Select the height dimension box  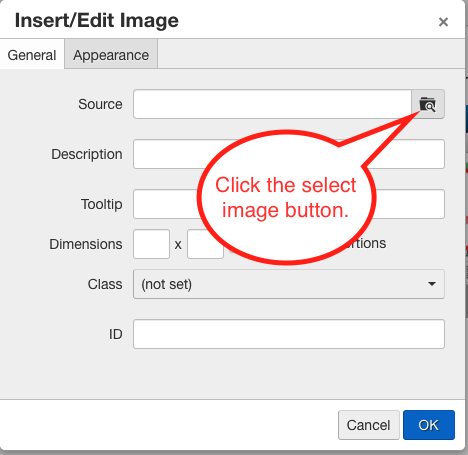(205, 244)
